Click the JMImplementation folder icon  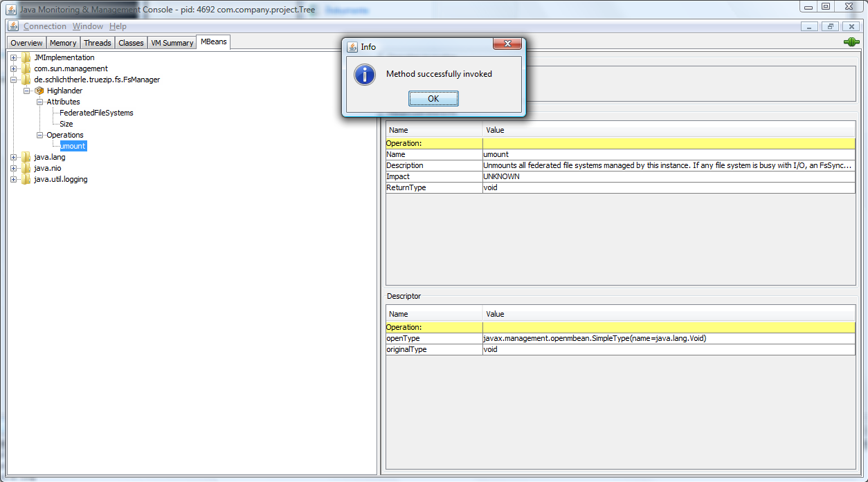[x=26, y=57]
